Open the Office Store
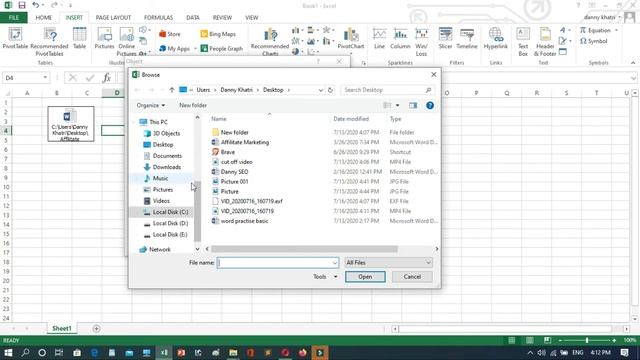The width and height of the screenshot is (640, 360). point(169,34)
